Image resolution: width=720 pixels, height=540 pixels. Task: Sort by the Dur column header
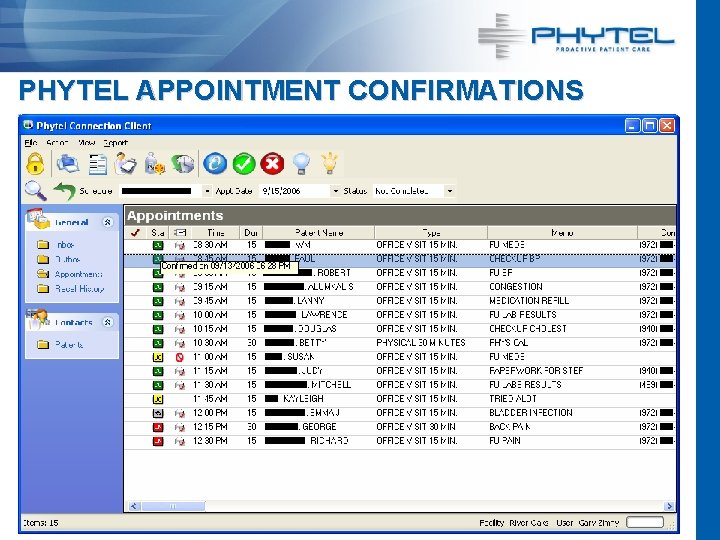pyautogui.click(x=251, y=233)
